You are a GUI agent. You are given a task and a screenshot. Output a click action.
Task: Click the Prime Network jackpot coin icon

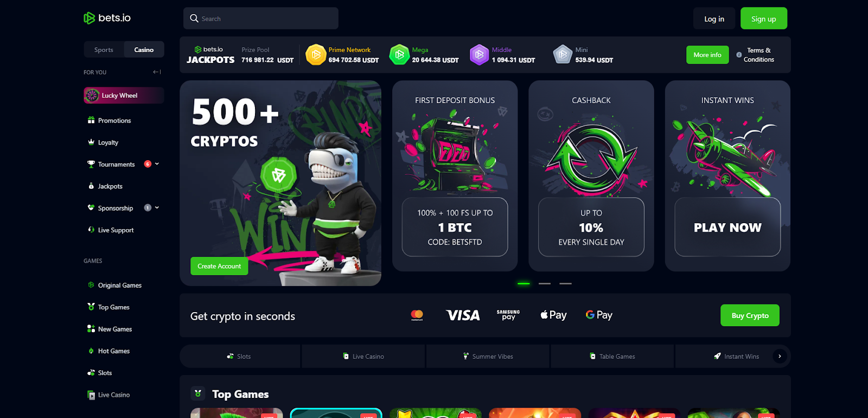click(x=316, y=55)
